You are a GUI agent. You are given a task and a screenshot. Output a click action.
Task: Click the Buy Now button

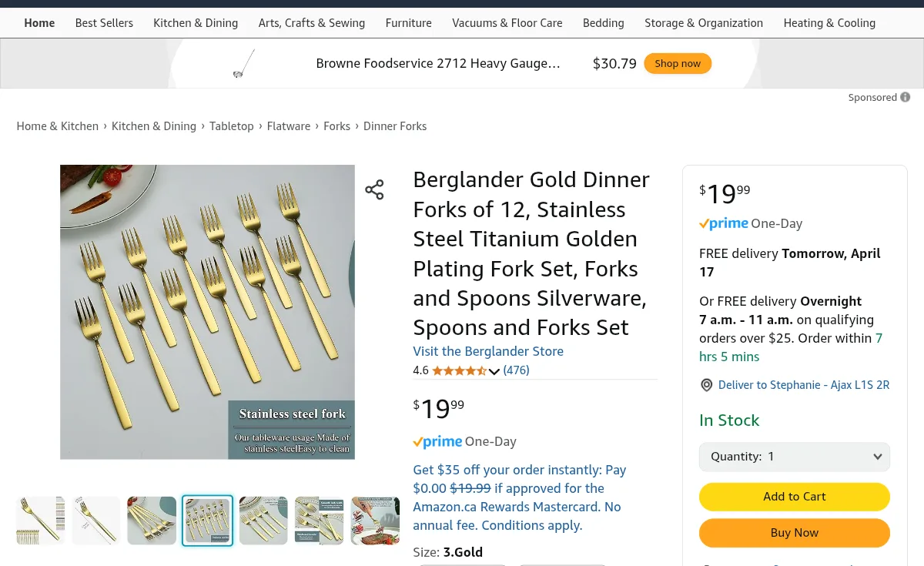795,533
